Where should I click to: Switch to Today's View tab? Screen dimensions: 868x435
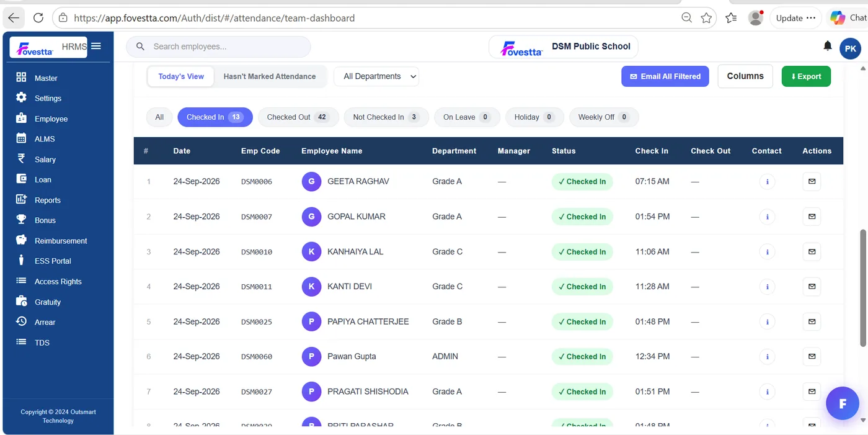181,76
